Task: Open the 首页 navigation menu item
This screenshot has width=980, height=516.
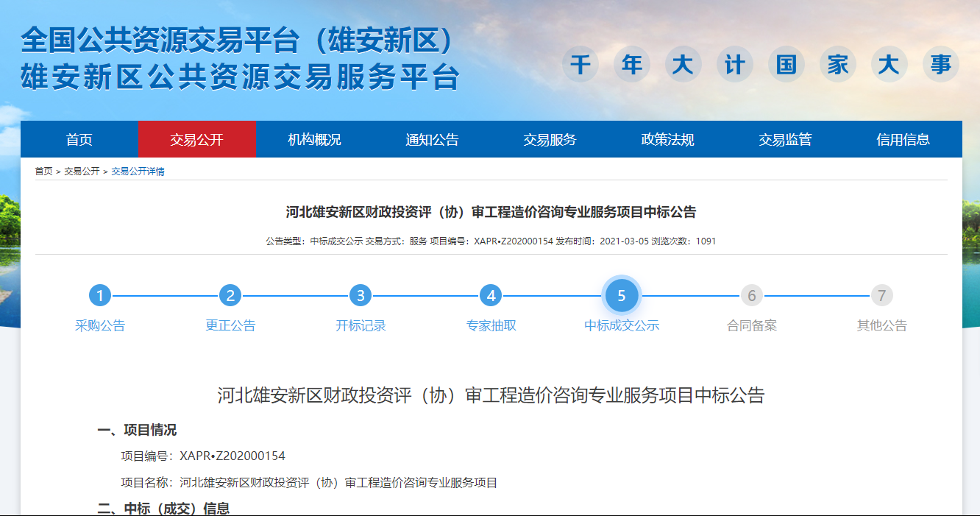Action: (79, 139)
